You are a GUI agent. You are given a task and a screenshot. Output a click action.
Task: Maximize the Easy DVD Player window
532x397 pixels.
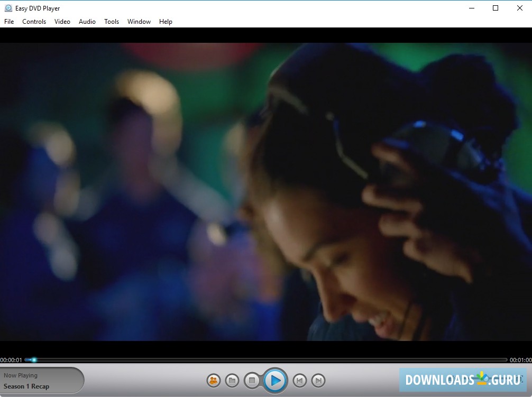(x=496, y=8)
